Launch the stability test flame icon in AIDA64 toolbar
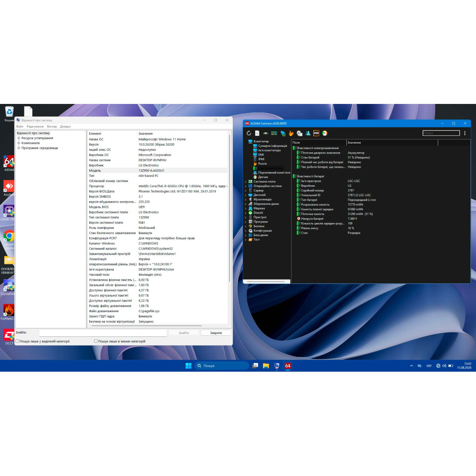The height and width of the screenshot is (476, 476). click(291, 133)
